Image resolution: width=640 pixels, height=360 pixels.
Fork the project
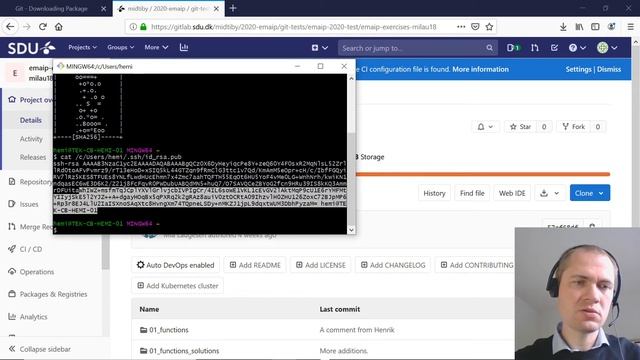[x=573, y=127]
